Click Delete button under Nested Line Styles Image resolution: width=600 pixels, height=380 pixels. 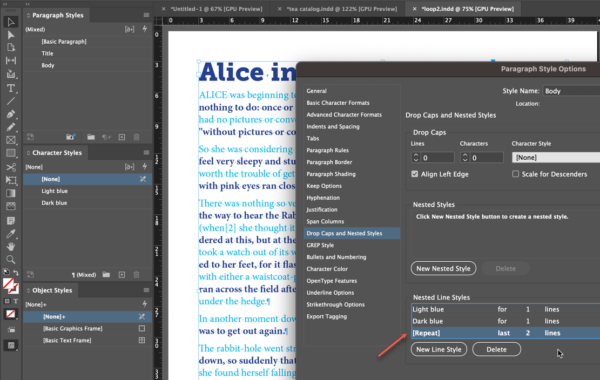click(496, 349)
